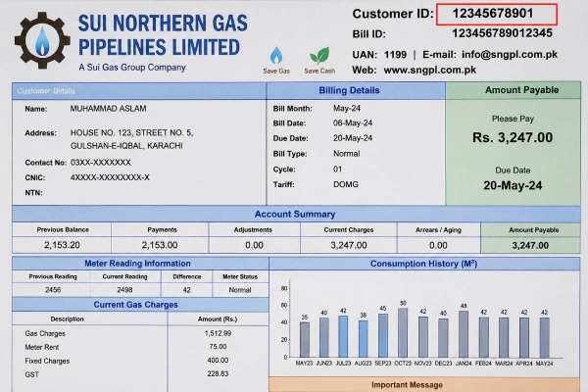Click the Bill Type value Normal
The width and height of the screenshot is (588, 392).
347,154
